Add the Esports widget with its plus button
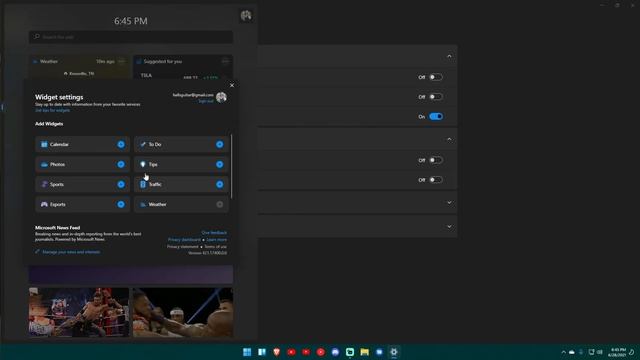Viewport: 640px width, 360px height. (121, 204)
